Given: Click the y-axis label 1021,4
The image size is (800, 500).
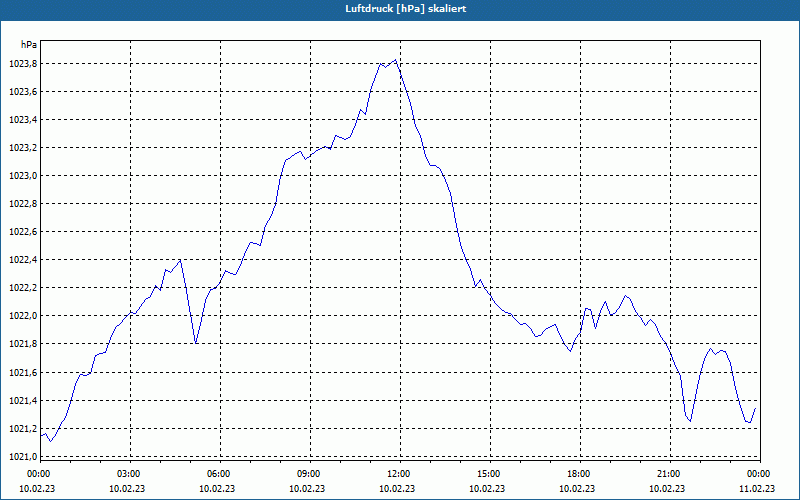Looking at the screenshot, I should (x=23, y=401).
